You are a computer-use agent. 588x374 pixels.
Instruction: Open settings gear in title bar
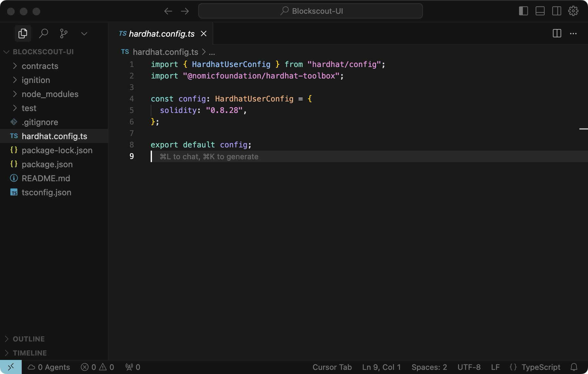point(573,11)
